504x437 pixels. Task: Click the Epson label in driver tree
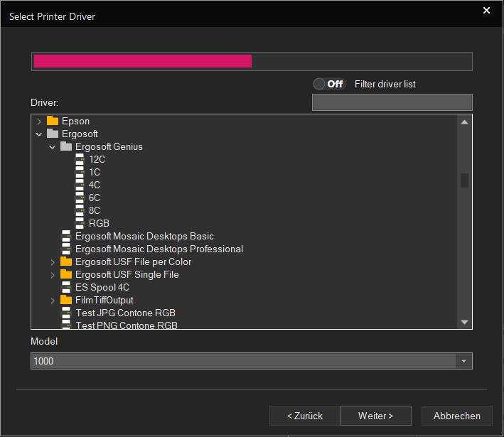(75, 121)
